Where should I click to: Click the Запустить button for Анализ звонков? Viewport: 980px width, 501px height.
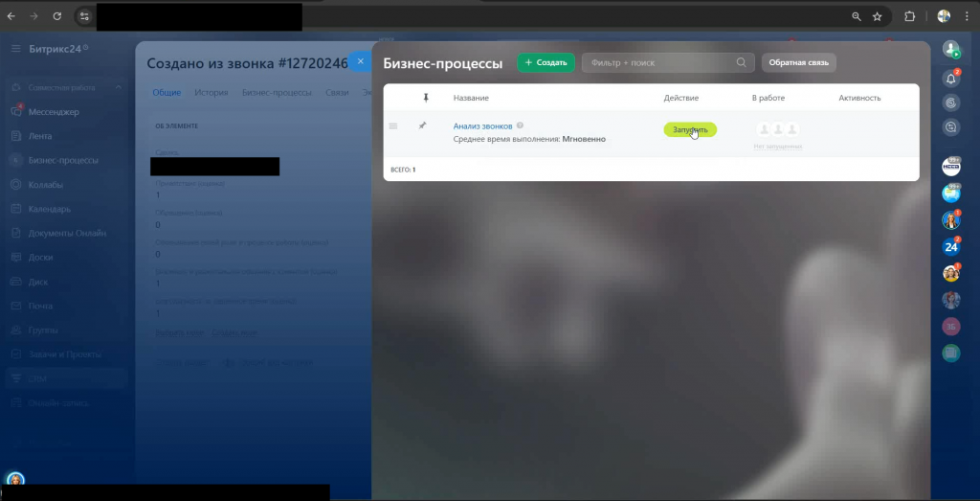[690, 129]
